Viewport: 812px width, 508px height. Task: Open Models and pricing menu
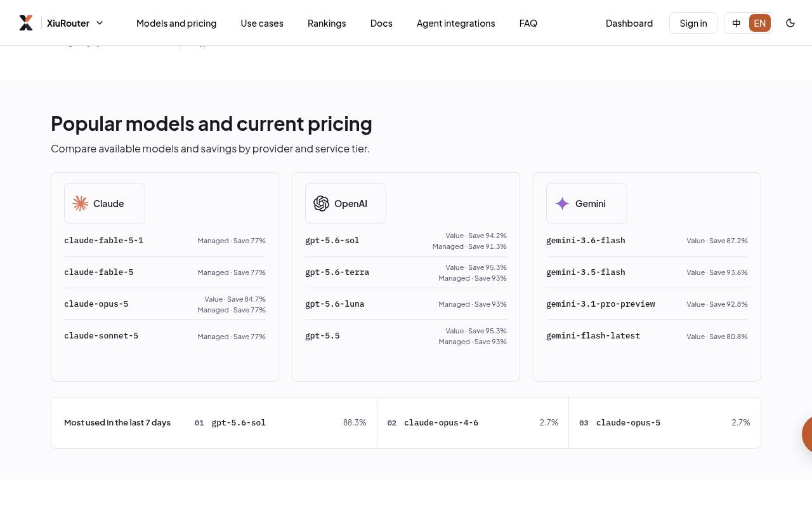point(176,23)
